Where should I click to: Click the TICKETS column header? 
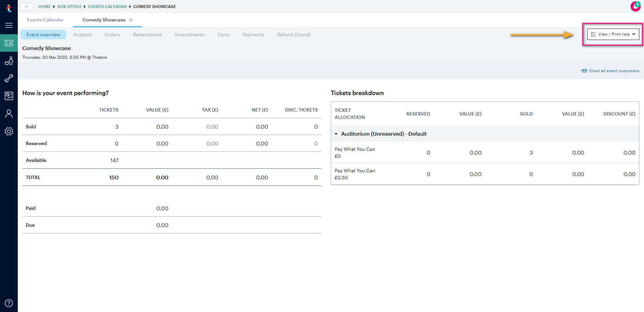point(109,110)
